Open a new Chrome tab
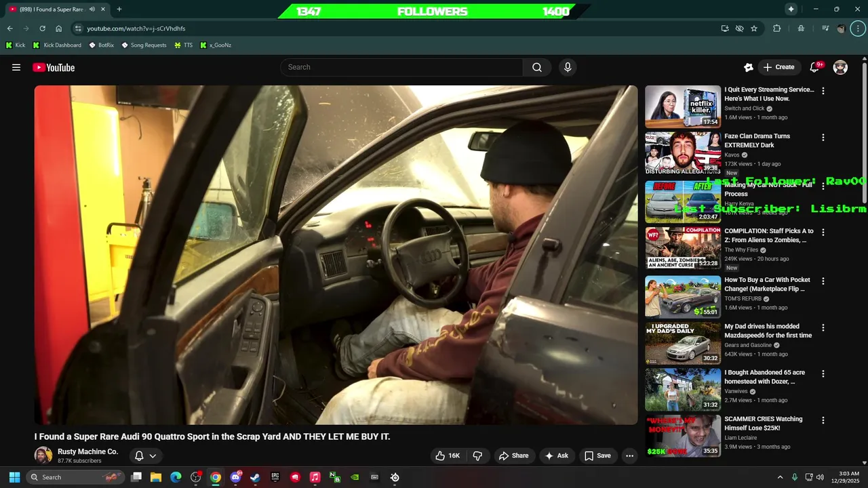 point(119,9)
